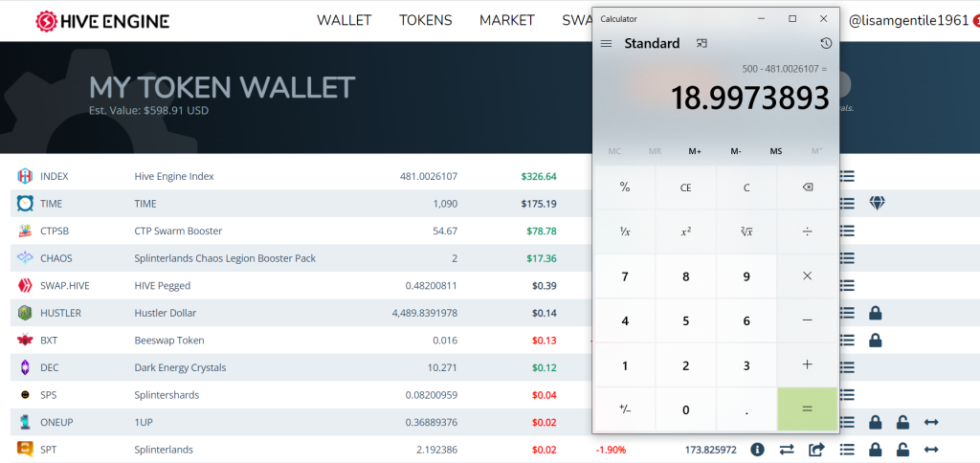This screenshot has width=980, height=463.
Task: Click the send/transfer icon for SPT
Action: click(817, 450)
